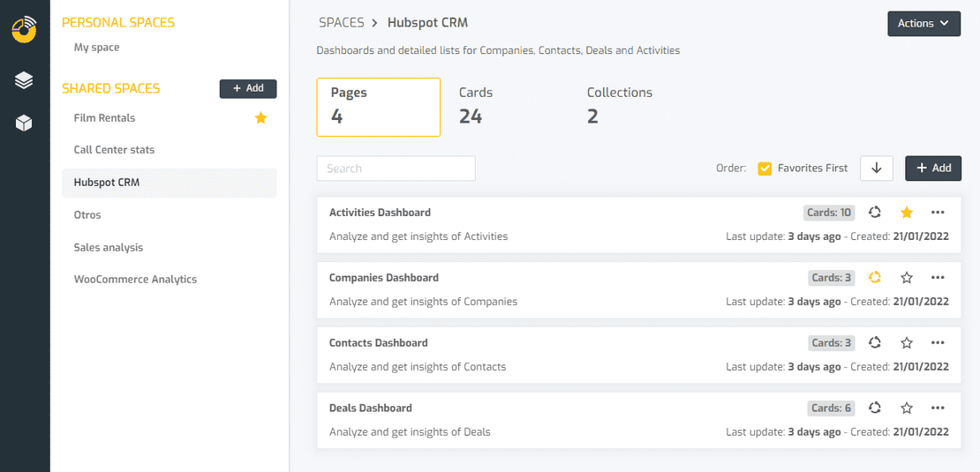Change sort direction arrow button

[x=876, y=168]
